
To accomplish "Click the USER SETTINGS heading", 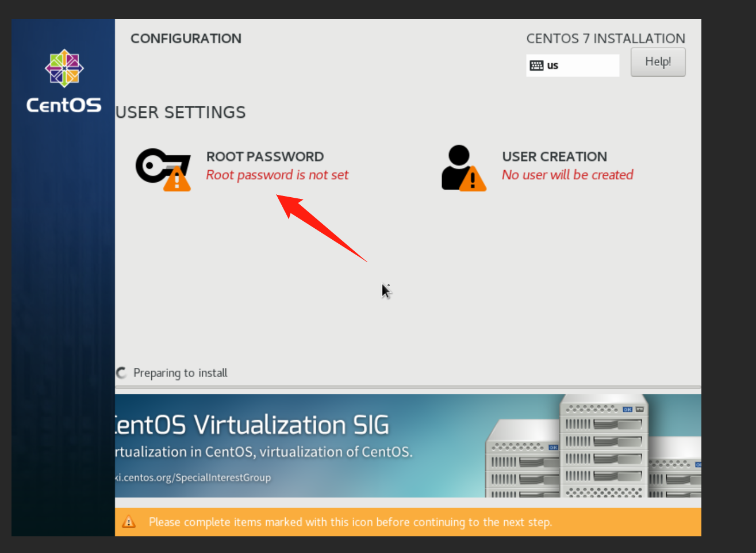I will point(181,112).
